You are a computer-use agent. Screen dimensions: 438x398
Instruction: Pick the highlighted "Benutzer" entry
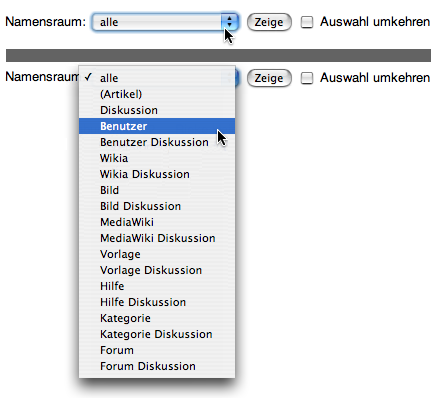point(157,126)
